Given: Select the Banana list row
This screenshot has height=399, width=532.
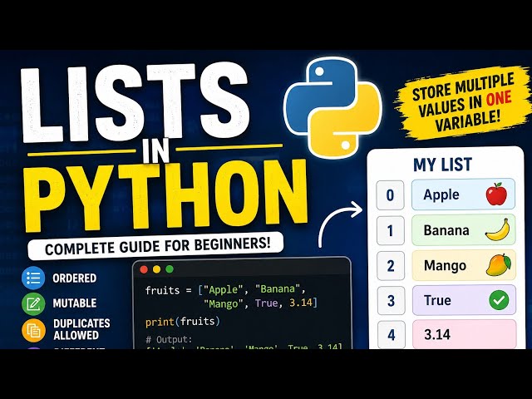Looking at the screenshot, I should tap(464, 229).
